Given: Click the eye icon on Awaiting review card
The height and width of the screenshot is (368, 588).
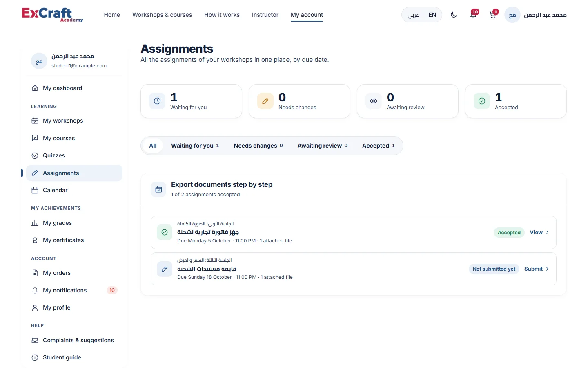Looking at the screenshot, I should coord(374,101).
